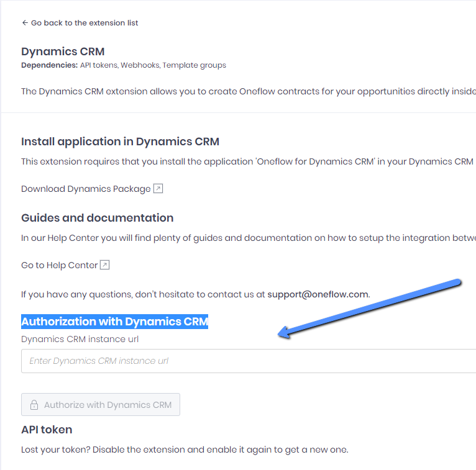Open Download Dynamics Package link
The image size is (476, 470).
[x=86, y=189]
